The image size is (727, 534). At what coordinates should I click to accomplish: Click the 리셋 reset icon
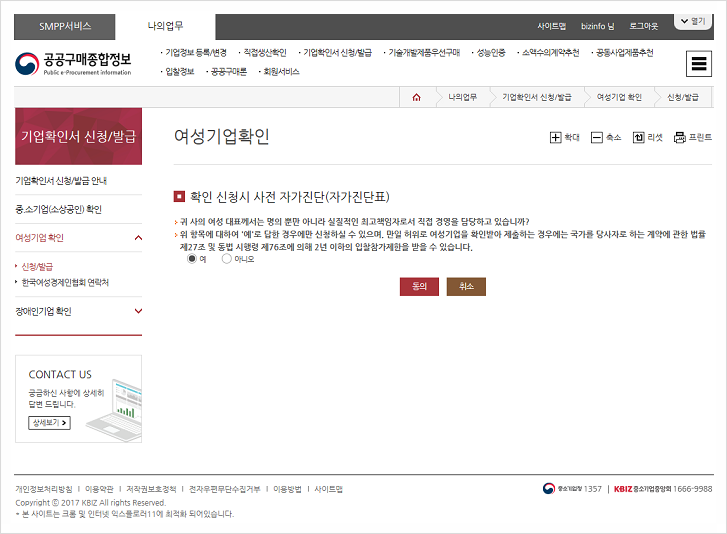click(x=638, y=138)
